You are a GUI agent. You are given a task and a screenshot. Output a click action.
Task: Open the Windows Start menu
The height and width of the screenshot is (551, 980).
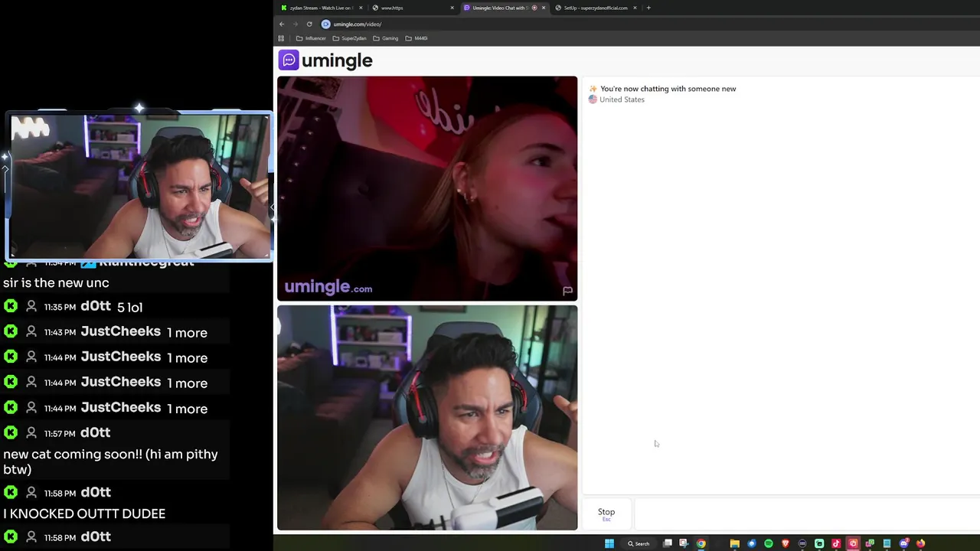tap(609, 543)
